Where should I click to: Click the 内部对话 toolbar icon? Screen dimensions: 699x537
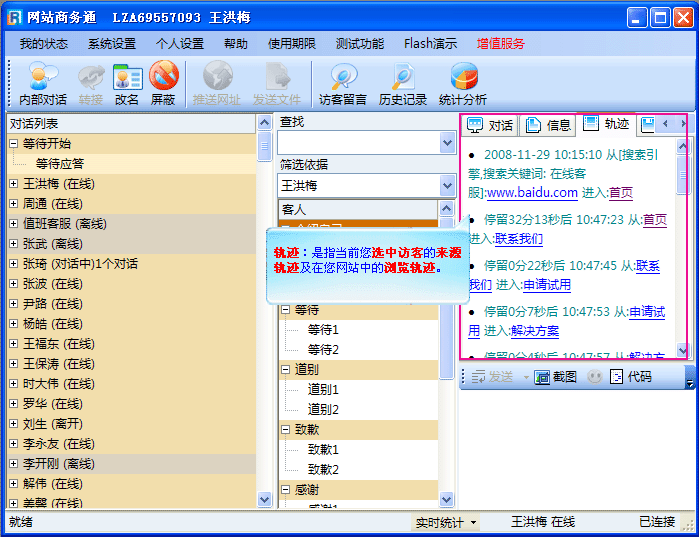pyautogui.click(x=43, y=77)
